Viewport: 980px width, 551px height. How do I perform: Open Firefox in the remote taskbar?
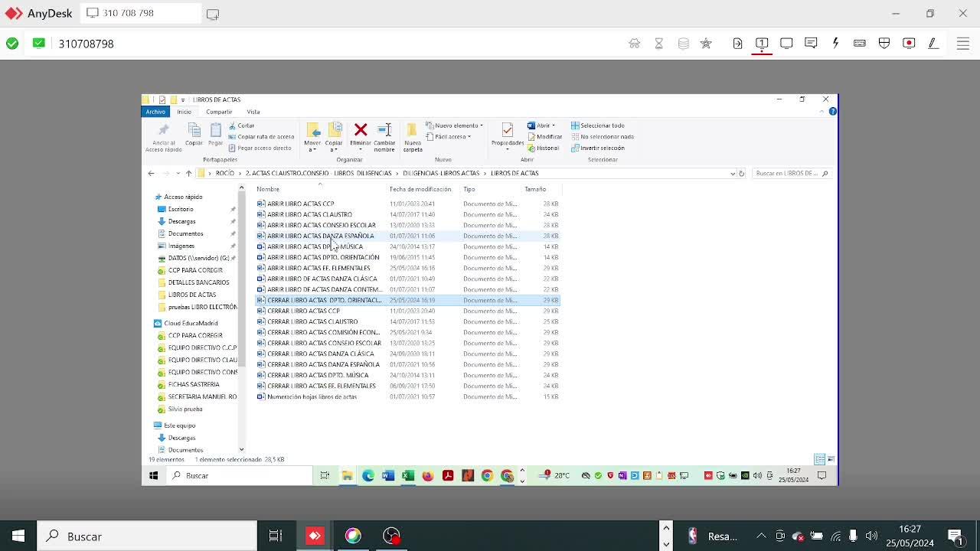(x=428, y=476)
